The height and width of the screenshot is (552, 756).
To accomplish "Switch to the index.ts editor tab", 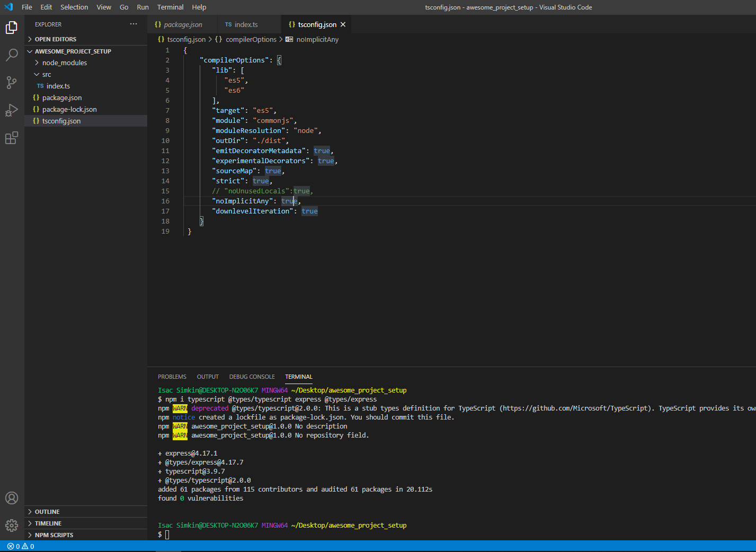I will tap(246, 25).
